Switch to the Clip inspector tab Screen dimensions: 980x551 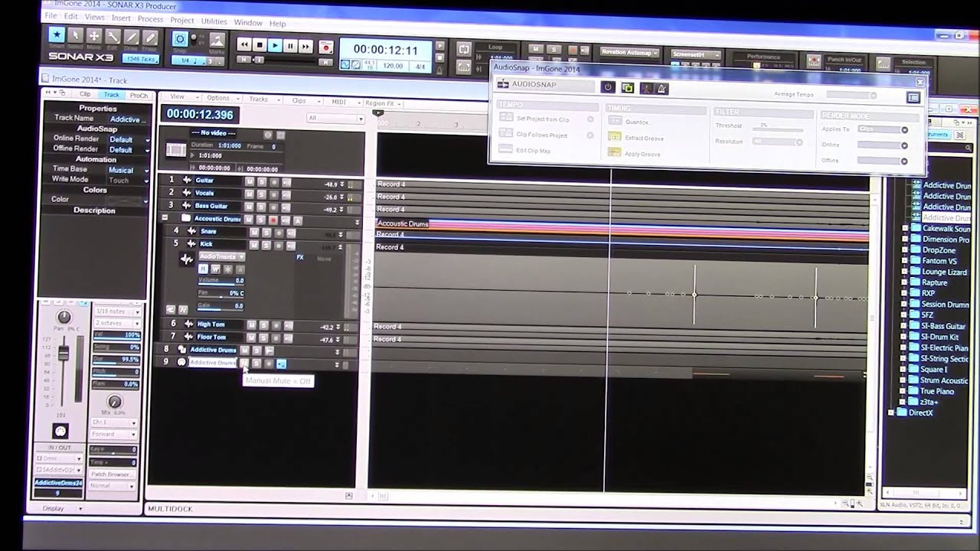pyautogui.click(x=85, y=94)
